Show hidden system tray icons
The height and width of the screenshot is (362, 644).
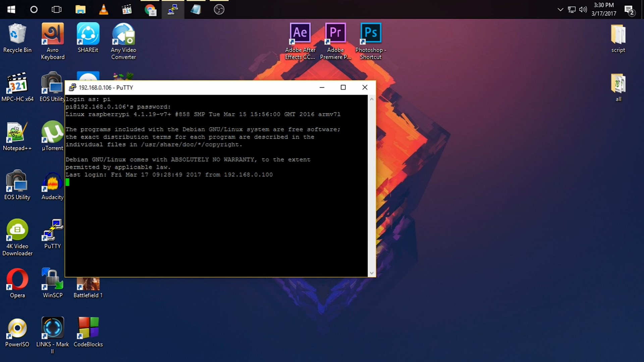click(560, 9)
